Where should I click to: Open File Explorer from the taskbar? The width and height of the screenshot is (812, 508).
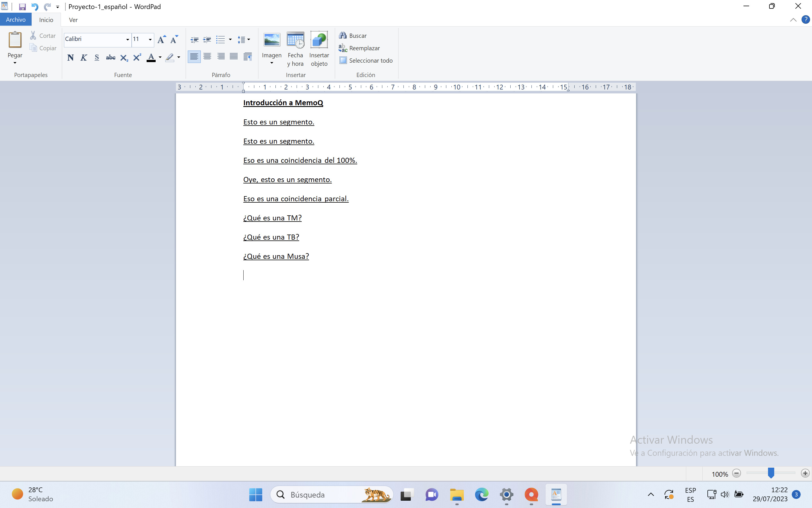457,494
